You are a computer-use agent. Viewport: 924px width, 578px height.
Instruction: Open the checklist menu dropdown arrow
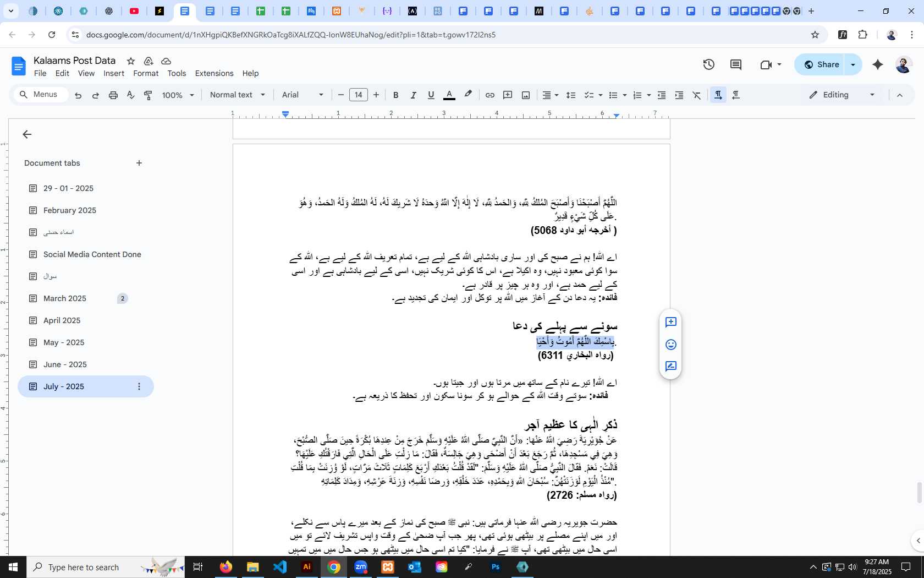tap(600, 95)
